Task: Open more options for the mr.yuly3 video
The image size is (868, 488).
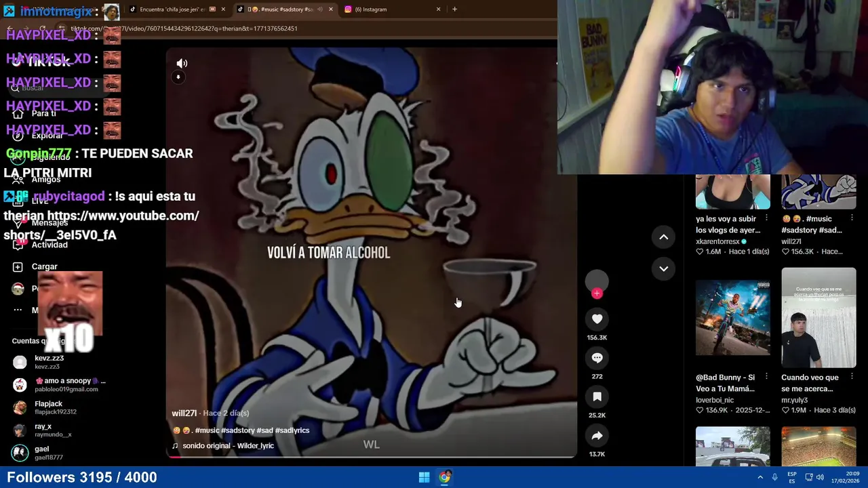Action: (852, 376)
